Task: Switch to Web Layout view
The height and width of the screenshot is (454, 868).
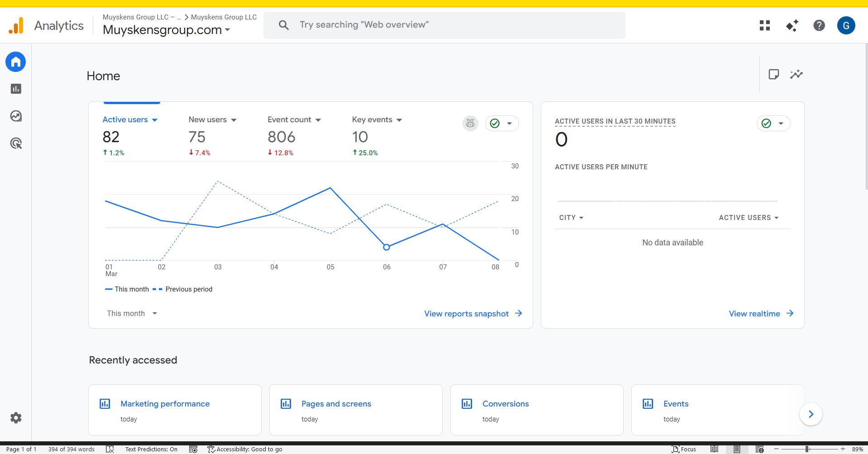Action: (760, 449)
